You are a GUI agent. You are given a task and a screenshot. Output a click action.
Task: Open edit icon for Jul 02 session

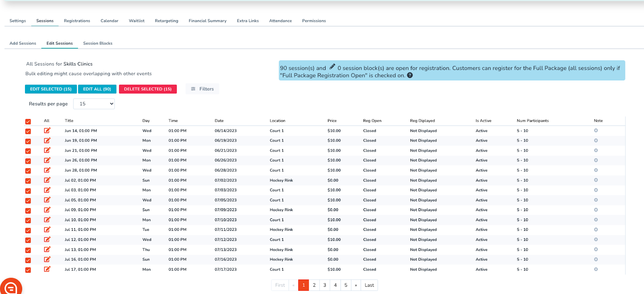pos(47,180)
